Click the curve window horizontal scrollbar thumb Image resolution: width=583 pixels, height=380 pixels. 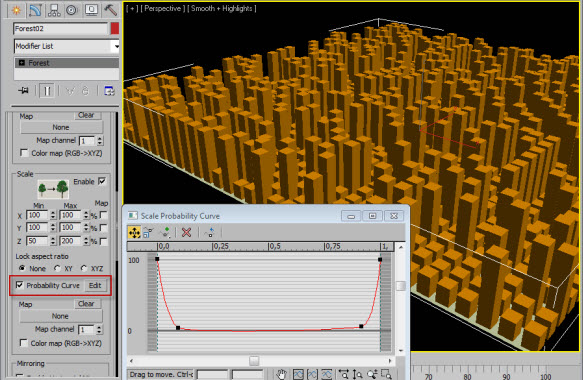[x=254, y=361]
